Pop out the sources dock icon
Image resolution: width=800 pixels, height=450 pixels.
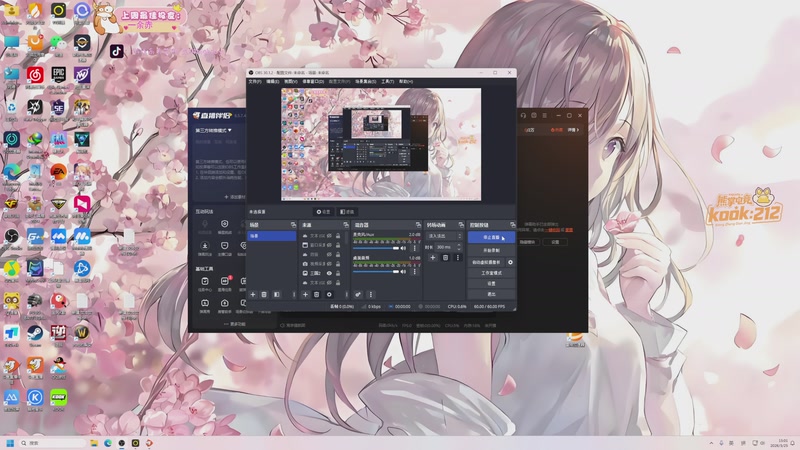click(346, 225)
